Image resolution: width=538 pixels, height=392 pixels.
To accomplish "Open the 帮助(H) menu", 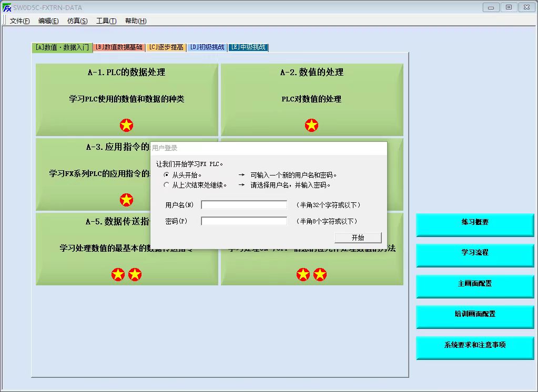I will point(136,21).
